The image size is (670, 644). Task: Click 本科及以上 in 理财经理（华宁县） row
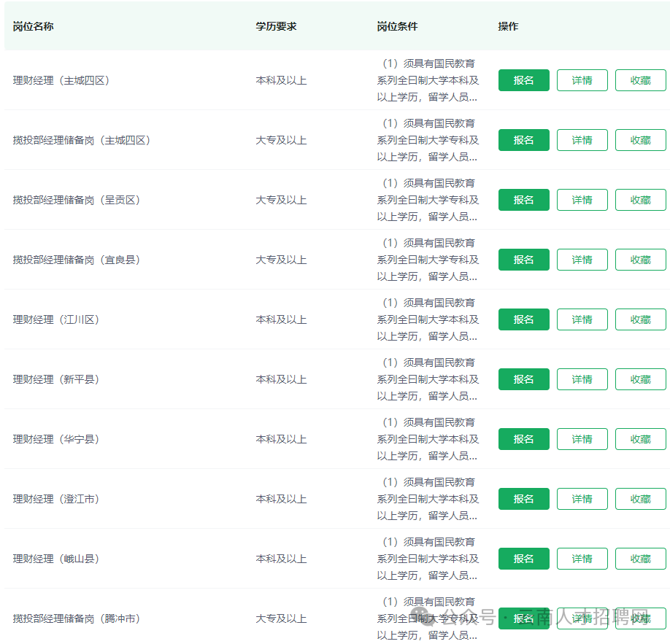pyautogui.click(x=281, y=439)
